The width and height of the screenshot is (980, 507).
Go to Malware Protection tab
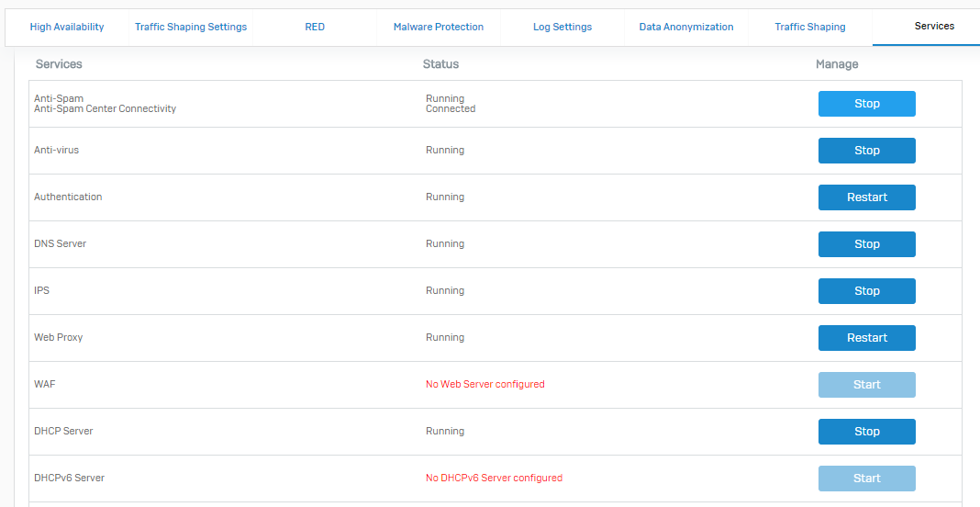438,27
